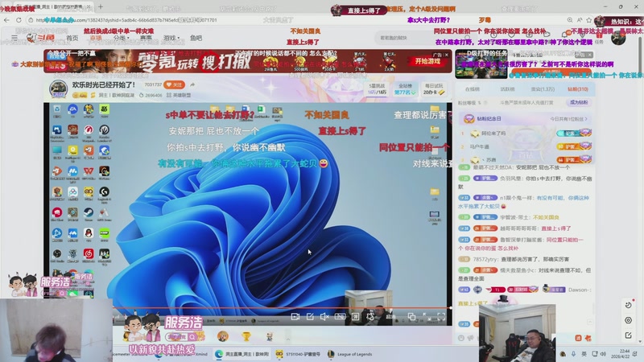Click the taskbar microphone tray icon
Viewport: 644px width, 362px height.
[573, 354]
